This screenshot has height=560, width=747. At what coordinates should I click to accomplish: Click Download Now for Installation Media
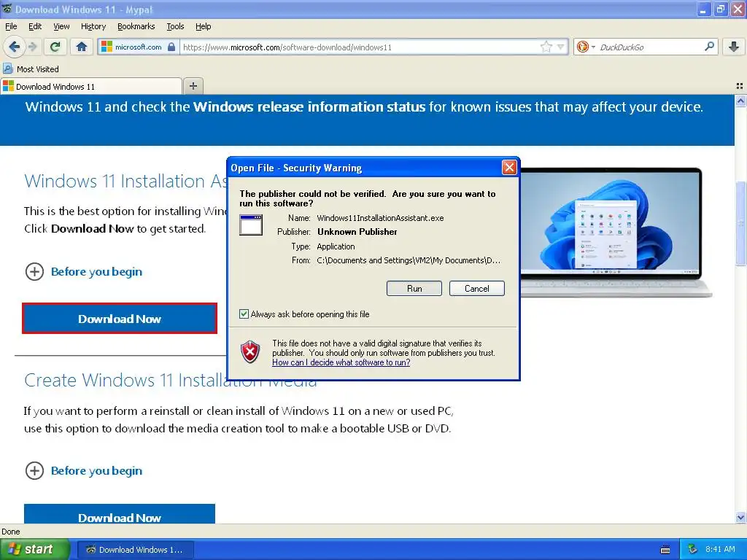120,514
